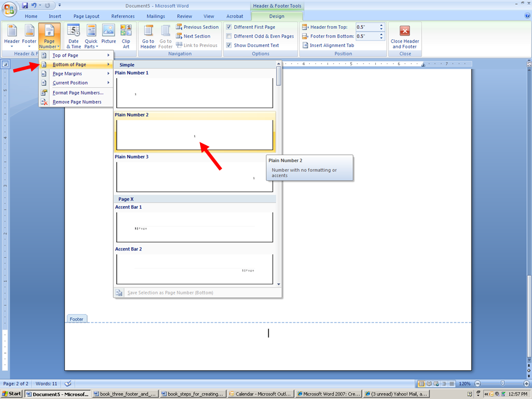The width and height of the screenshot is (532, 399).
Task: Open the Header gallery button
Action: tap(12, 36)
